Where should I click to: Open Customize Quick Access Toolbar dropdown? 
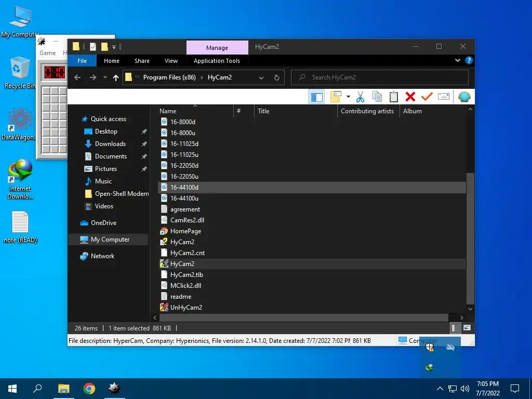(114, 47)
